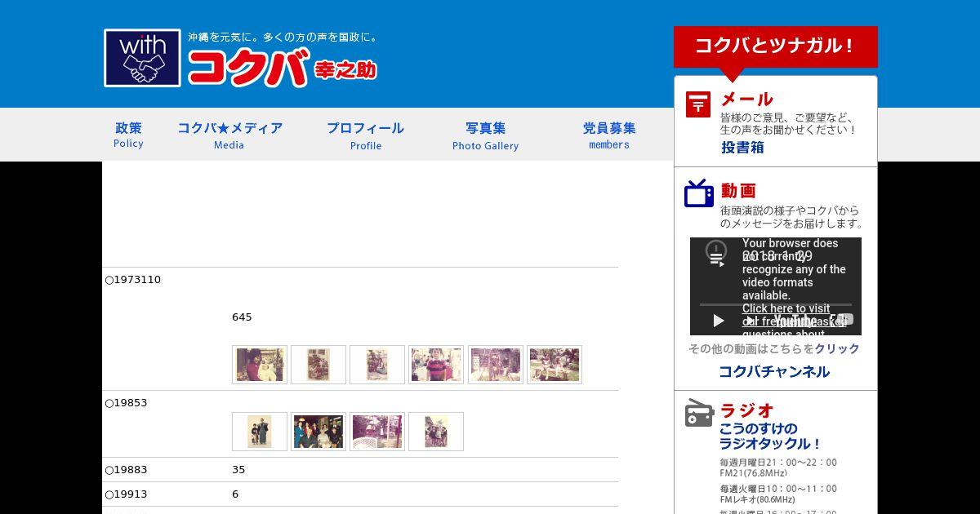This screenshot has height=514, width=980.
Task: Open third photo in 1973 row
Action: pyautogui.click(x=377, y=365)
